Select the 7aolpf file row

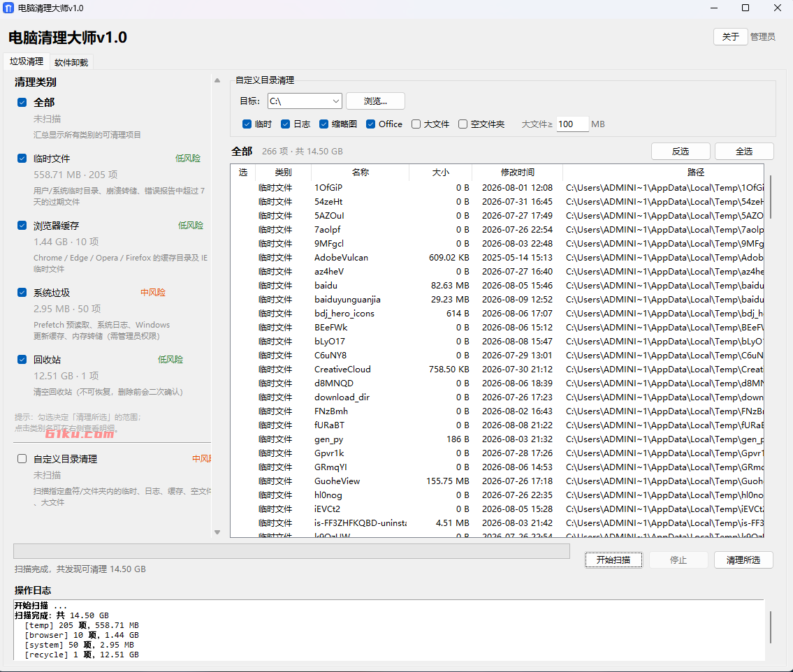(497, 230)
